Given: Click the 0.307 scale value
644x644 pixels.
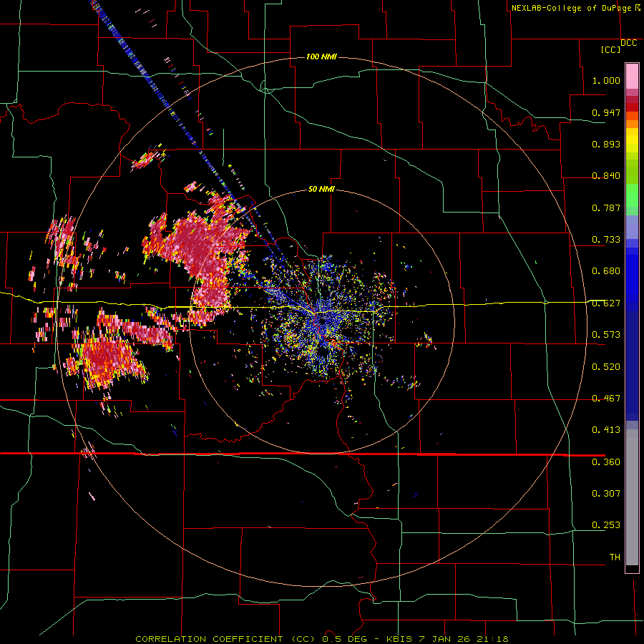Looking at the screenshot, I should coord(606,494).
